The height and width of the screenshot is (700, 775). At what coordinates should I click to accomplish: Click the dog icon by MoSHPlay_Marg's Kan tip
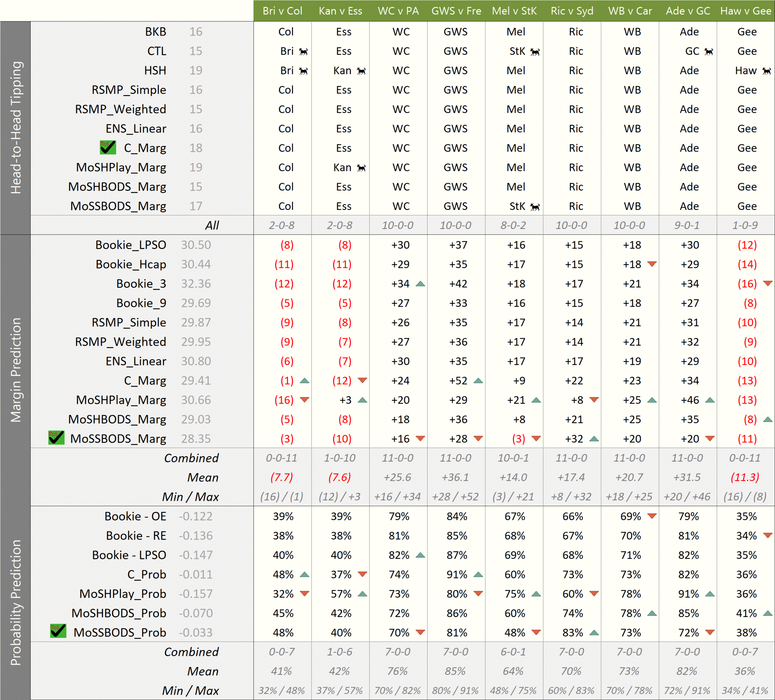361,168
